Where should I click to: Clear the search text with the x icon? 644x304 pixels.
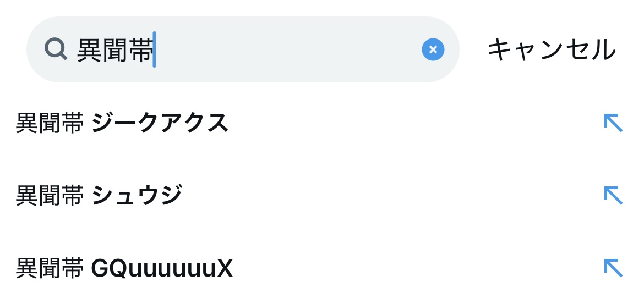pyautogui.click(x=433, y=49)
